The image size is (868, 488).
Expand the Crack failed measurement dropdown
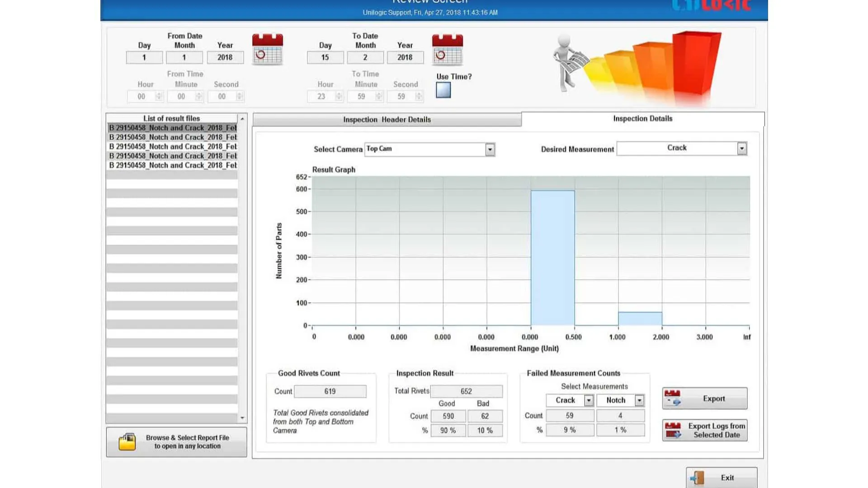[588, 400]
